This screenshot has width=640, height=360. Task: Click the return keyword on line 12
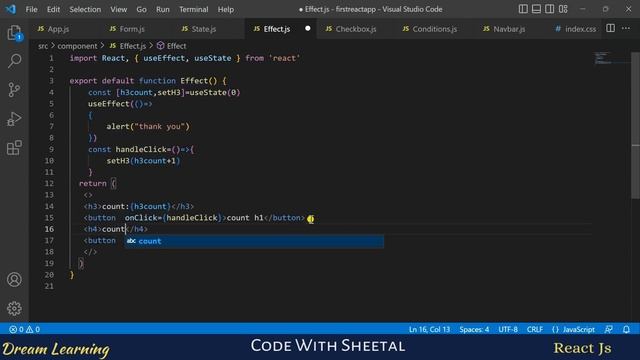coord(93,184)
